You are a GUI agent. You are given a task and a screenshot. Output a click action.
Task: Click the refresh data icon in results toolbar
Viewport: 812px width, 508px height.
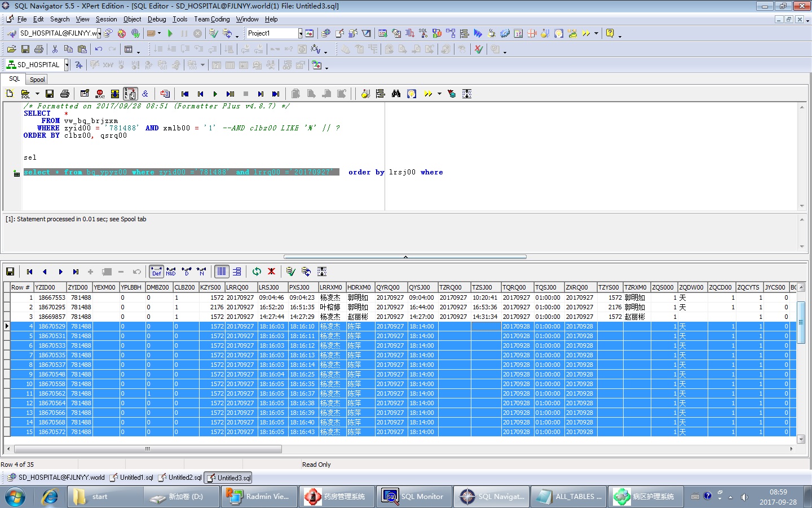point(257,271)
